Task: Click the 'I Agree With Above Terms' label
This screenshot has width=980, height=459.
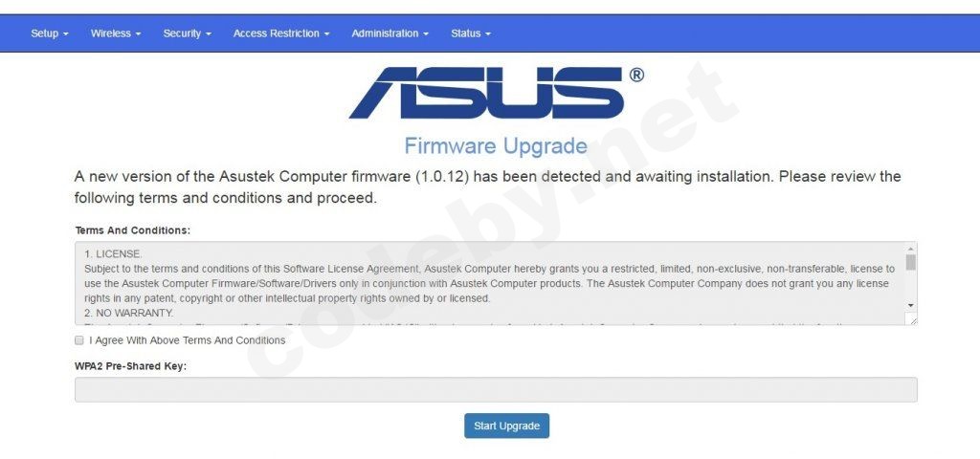Action: point(187,340)
